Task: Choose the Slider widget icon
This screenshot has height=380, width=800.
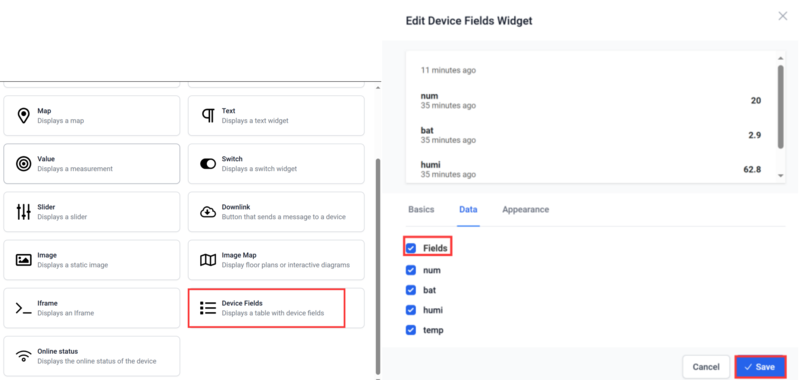Action: [x=23, y=212]
